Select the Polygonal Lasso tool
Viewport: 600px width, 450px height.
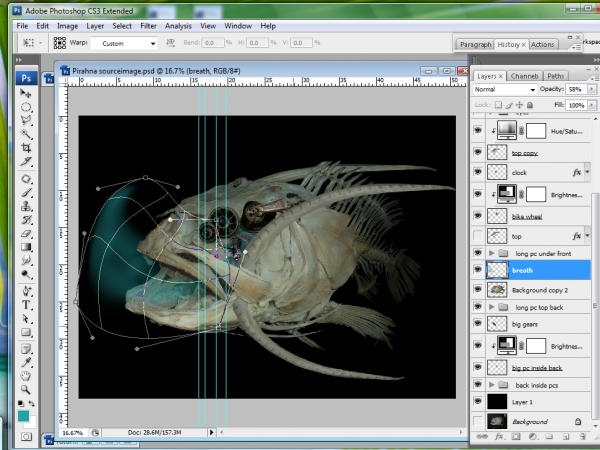(26, 121)
